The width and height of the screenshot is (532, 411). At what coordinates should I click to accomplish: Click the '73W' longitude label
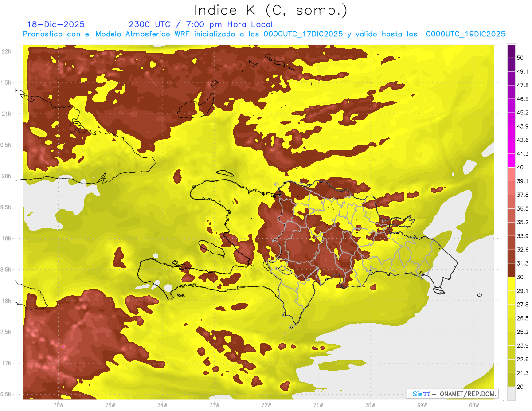pos(214,405)
